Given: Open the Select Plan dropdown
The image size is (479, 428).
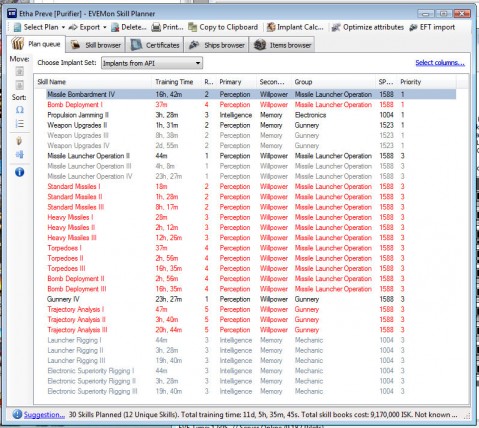Looking at the screenshot, I should 39,27.
